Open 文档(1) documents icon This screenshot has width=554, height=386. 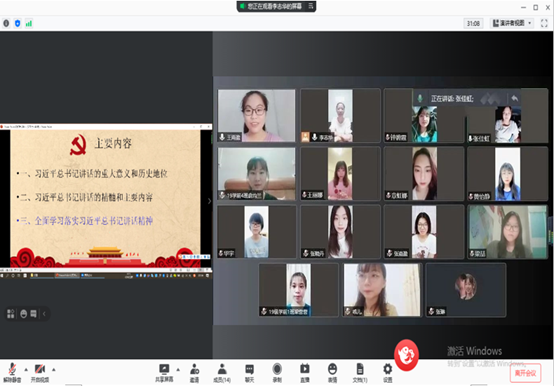[360, 373]
